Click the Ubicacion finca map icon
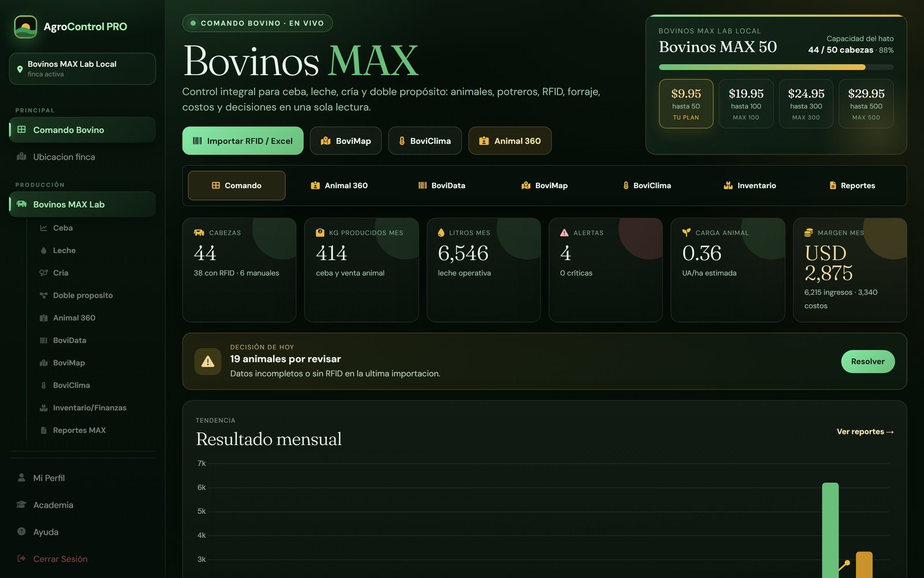924x578 pixels. click(21, 157)
